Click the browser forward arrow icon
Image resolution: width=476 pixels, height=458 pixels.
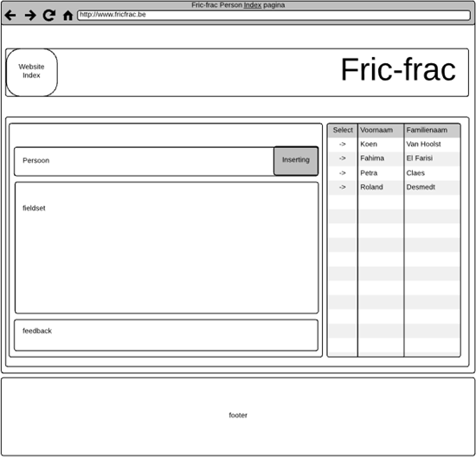(30, 15)
